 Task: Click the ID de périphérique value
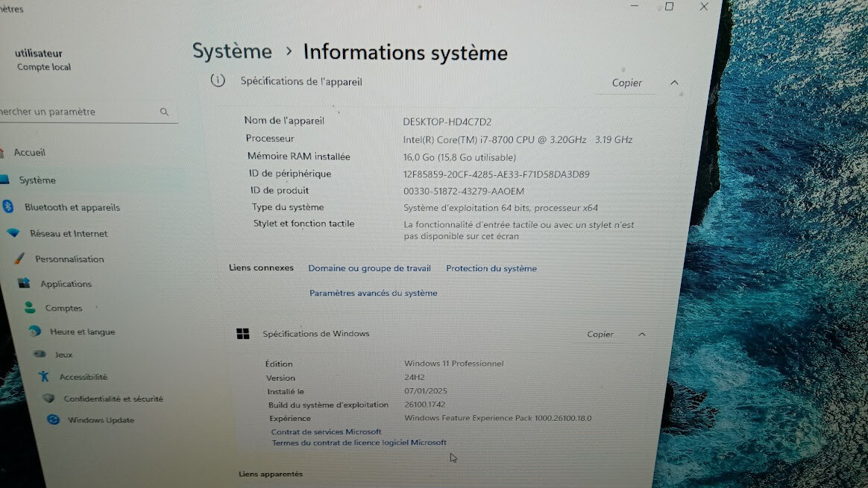tap(496, 174)
